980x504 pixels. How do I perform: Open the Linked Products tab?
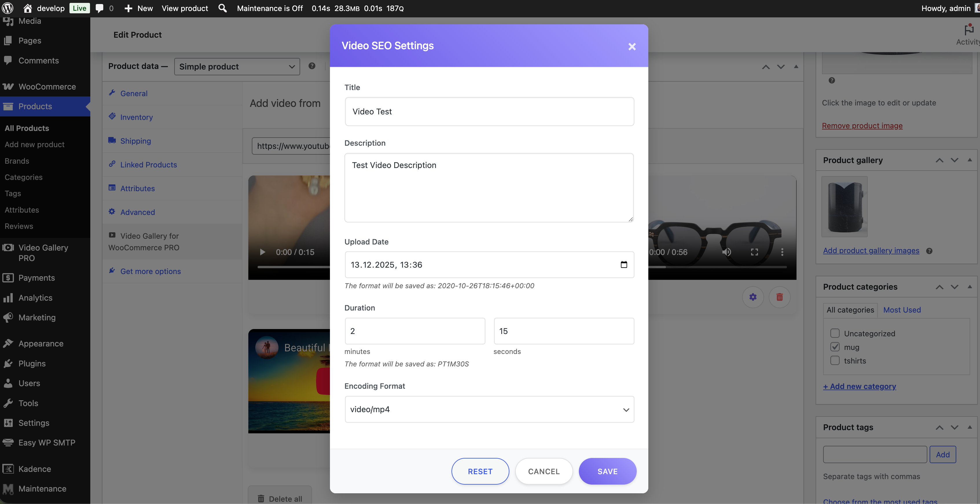tap(148, 165)
